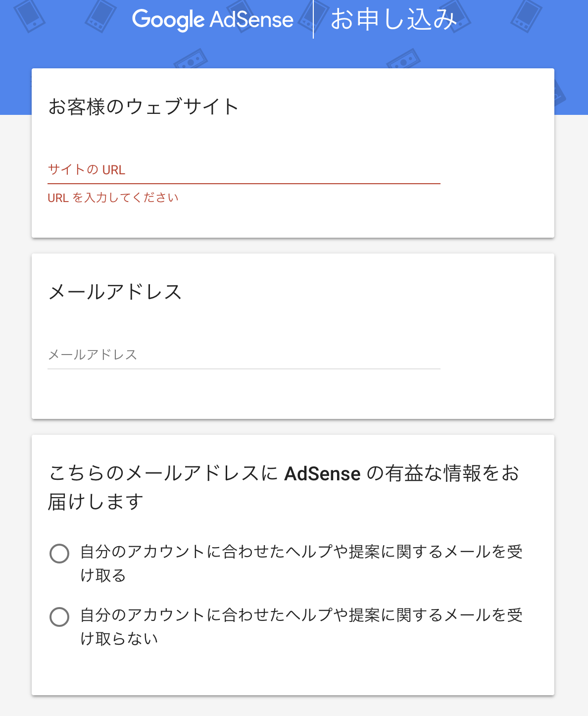Screen dimensions: 588x716
Task: Click the お申し込み header title
Action: 393,20
